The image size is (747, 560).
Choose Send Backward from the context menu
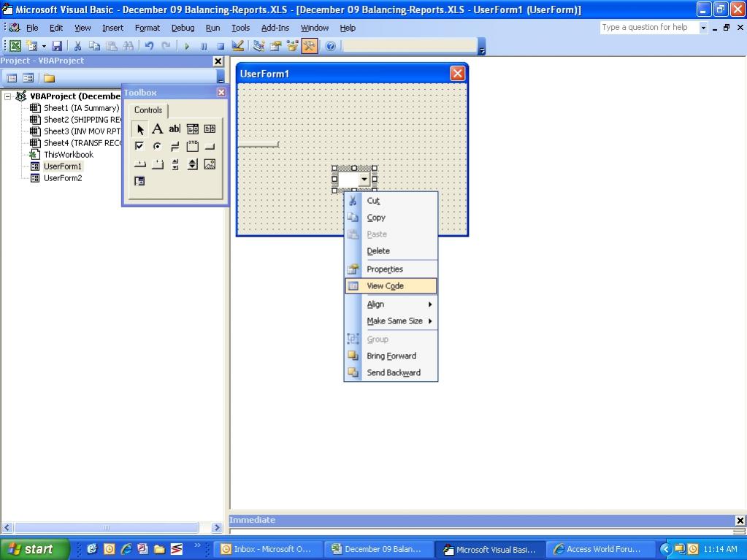pos(391,372)
